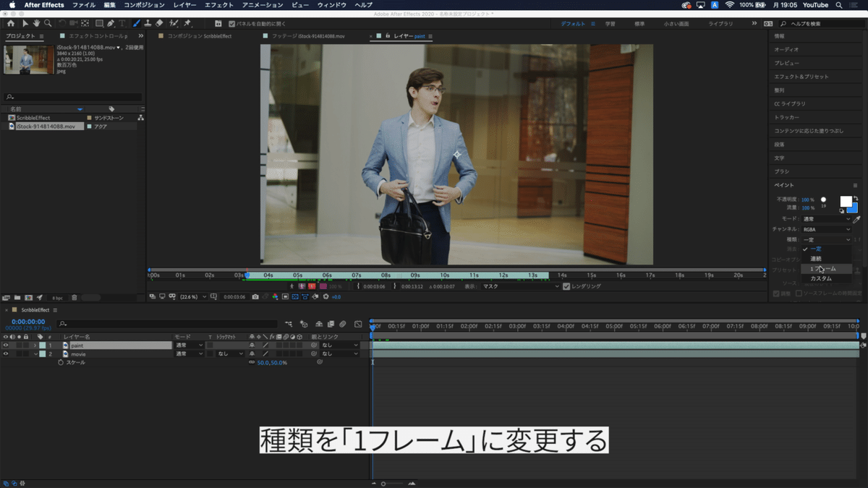
Task: Select the Zoom magnifier tool
Action: [x=47, y=23]
